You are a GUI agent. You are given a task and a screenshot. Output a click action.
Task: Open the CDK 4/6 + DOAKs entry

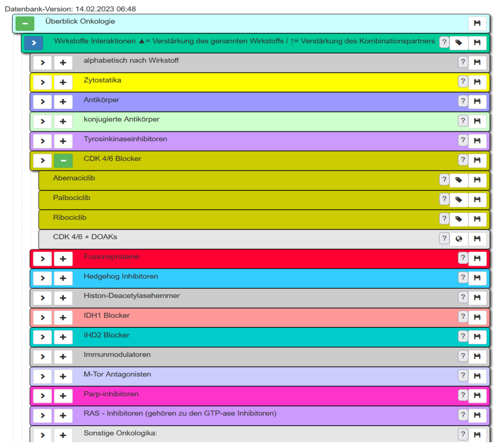(x=85, y=237)
